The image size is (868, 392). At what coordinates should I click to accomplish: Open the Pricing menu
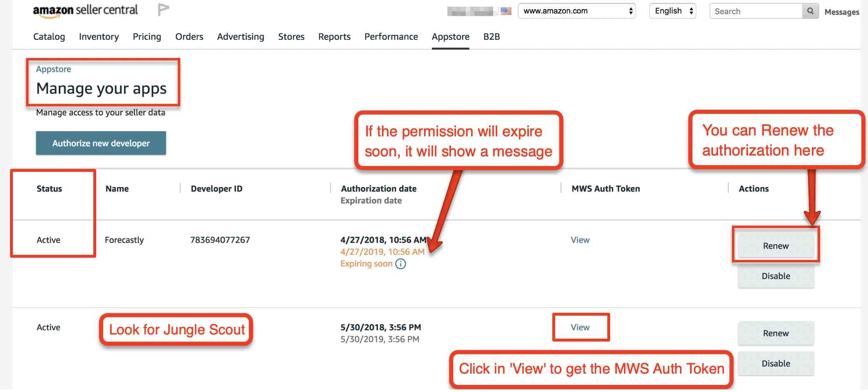147,37
